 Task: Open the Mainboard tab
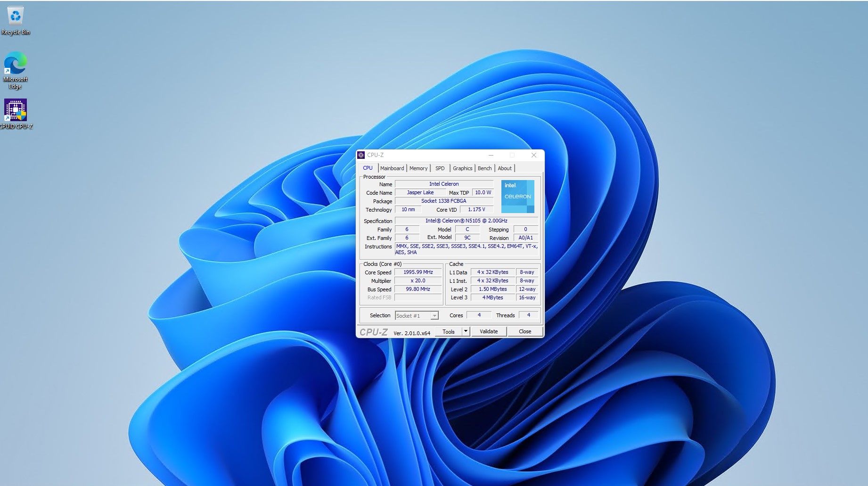coord(392,168)
